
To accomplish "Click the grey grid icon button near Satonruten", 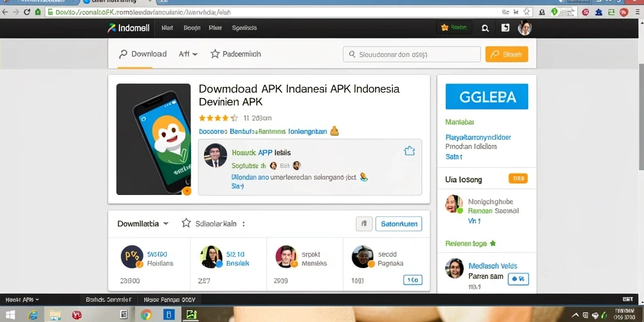I will click(x=364, y=224).
